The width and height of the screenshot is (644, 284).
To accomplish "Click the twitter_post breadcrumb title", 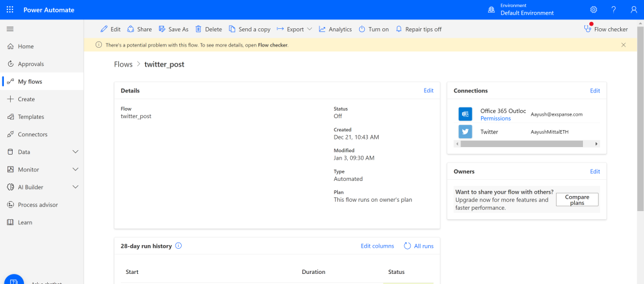I will [x=164, y=65].
